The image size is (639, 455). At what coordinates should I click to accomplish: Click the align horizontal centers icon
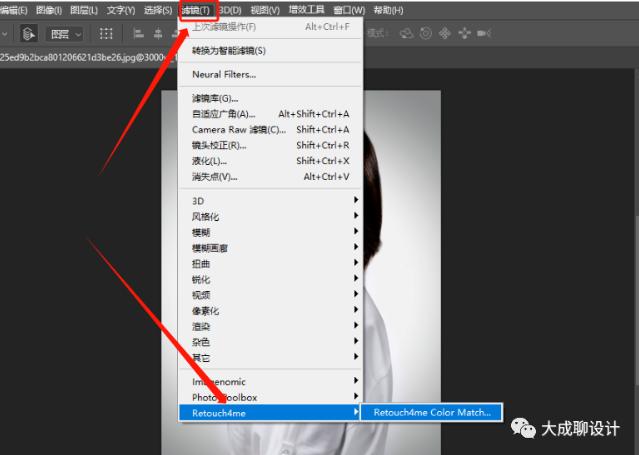[x=158, y=33]
